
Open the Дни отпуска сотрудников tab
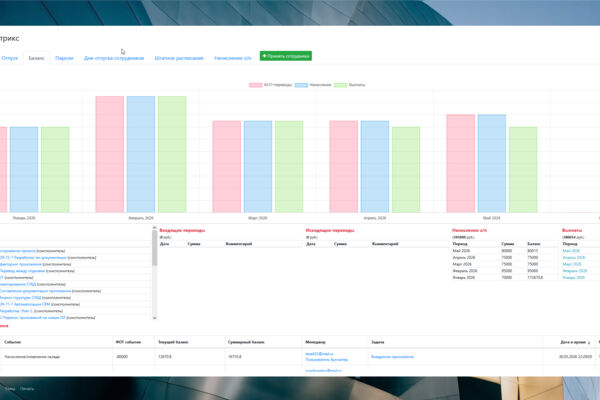point(114,58)
